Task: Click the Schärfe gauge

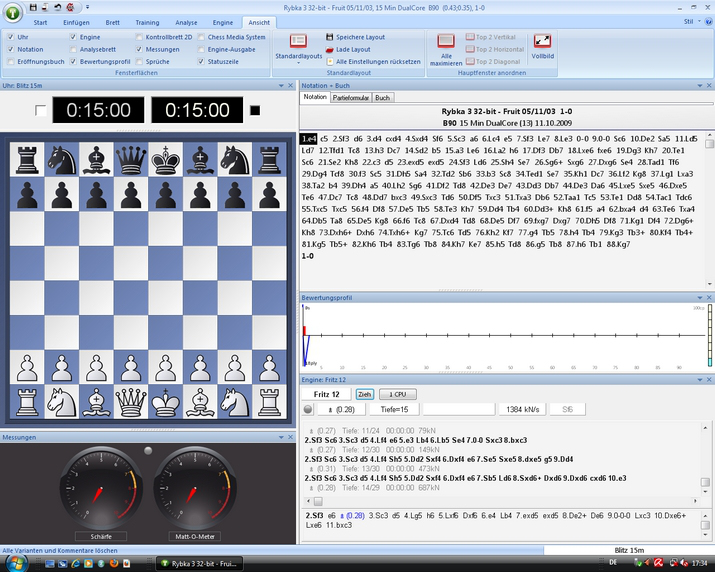Action: coord(101,489)
